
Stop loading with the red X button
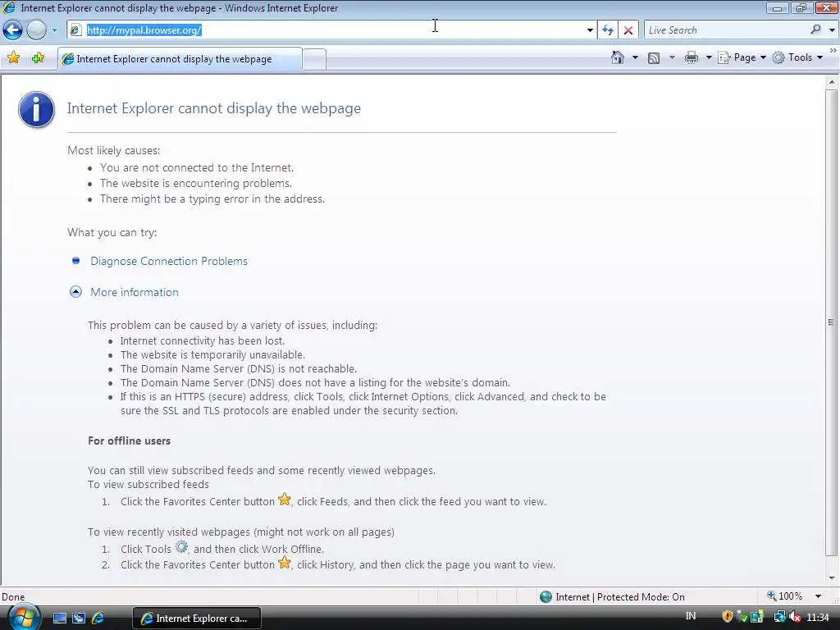[628, 30]
